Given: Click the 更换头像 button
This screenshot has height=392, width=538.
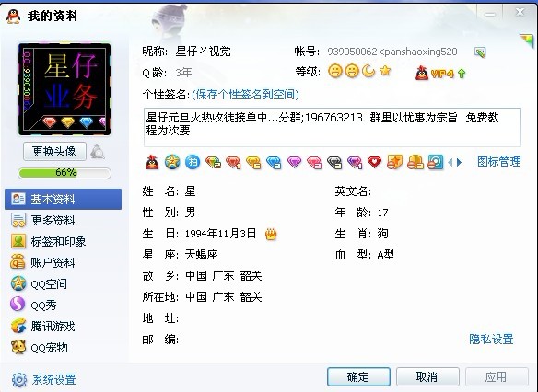Looking at the screenshot, I should coord(54,152).
